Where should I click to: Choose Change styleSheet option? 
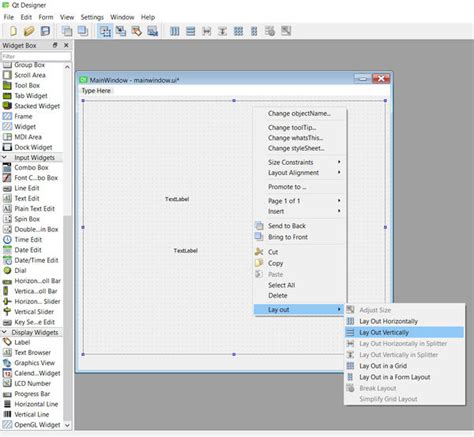pyautogui.click(x=299, y=148)
